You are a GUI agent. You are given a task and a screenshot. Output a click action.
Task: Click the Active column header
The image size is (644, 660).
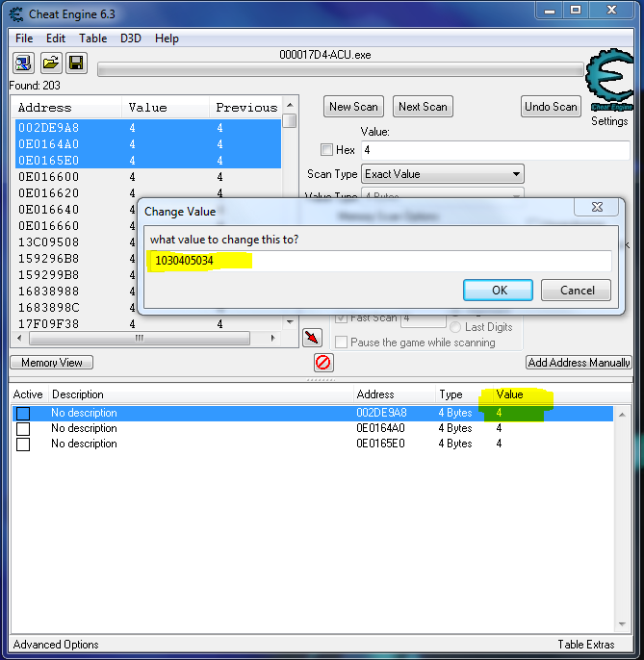[x=28, y=394]
